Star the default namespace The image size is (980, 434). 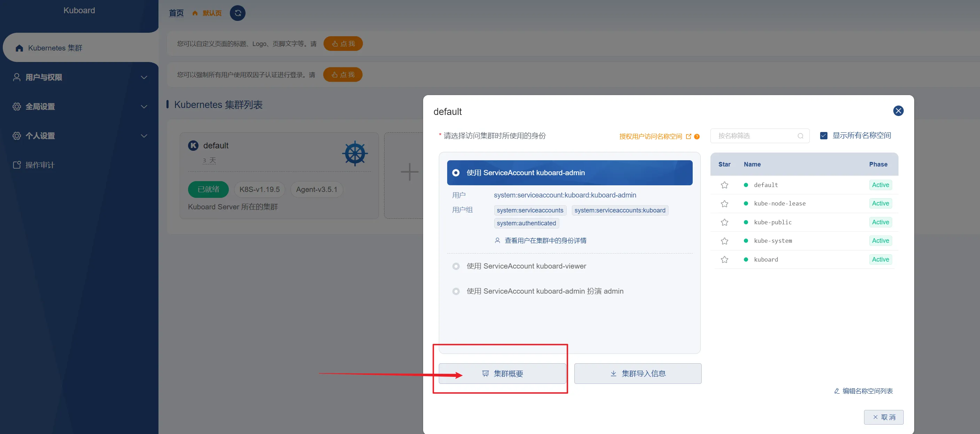click(724, 185)
